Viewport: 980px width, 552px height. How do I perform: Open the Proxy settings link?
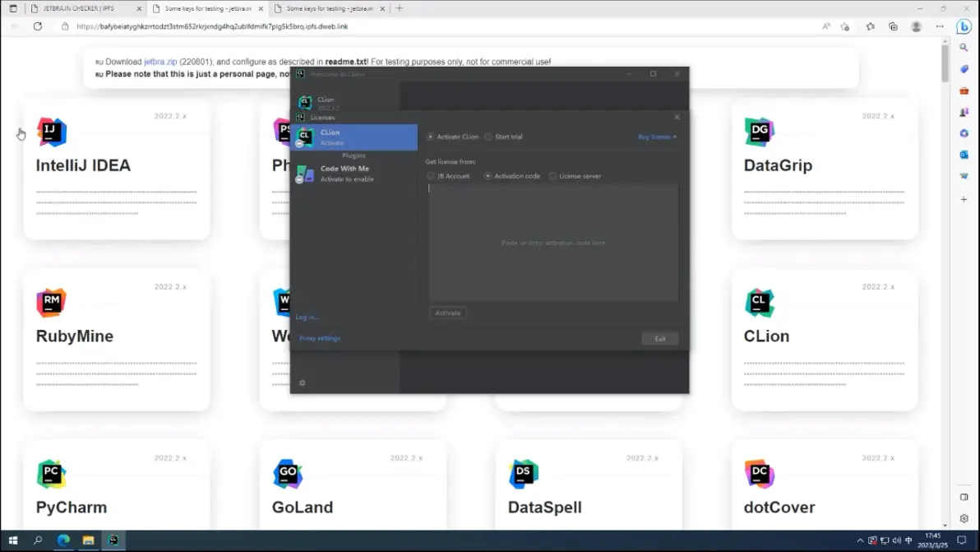(x=319, y=338)
